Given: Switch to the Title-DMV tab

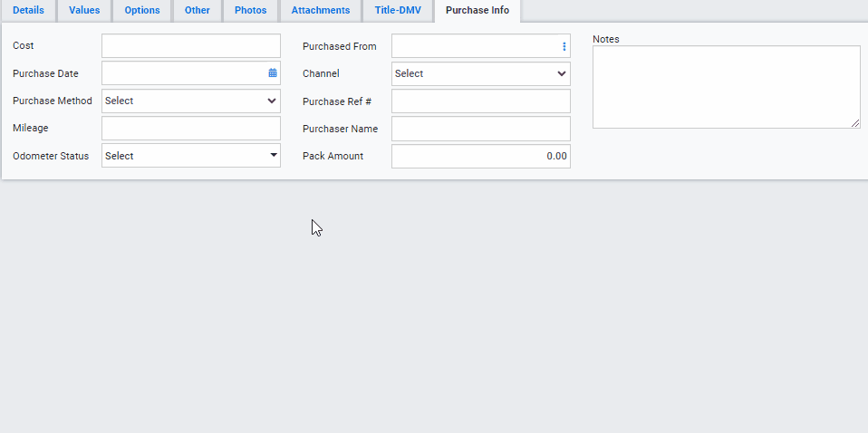Looking at the screenshot, I should pos(398,11).
